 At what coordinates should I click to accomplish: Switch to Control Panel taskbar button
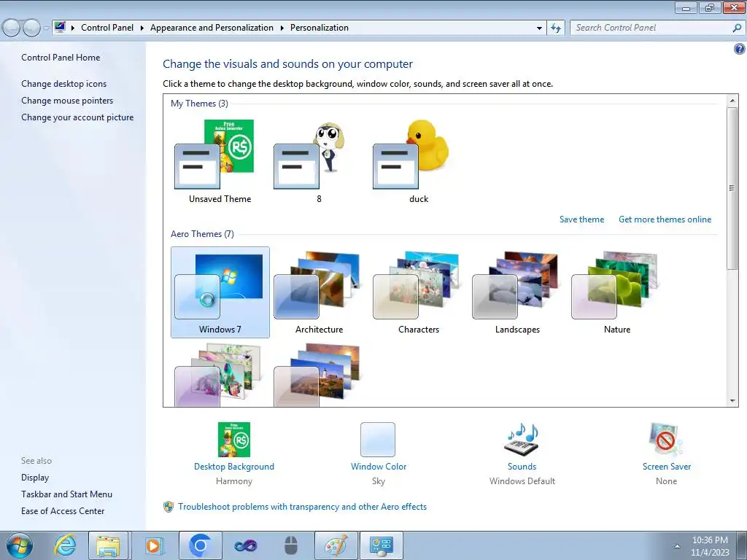(x=381, y=545)
